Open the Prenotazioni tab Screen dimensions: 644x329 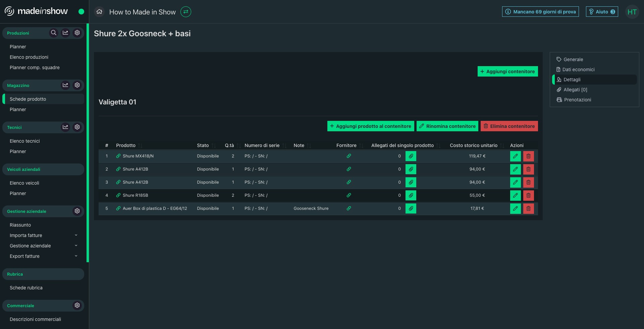594,100
